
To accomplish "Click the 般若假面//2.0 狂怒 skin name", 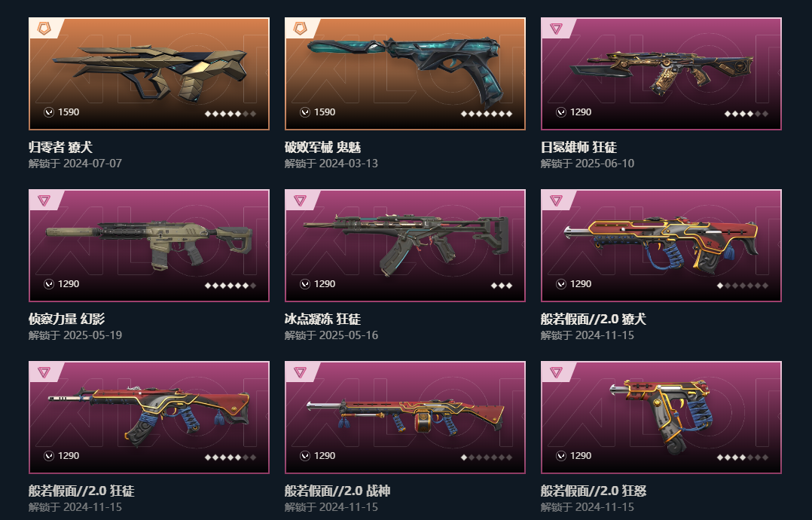I will click(594, 491).
